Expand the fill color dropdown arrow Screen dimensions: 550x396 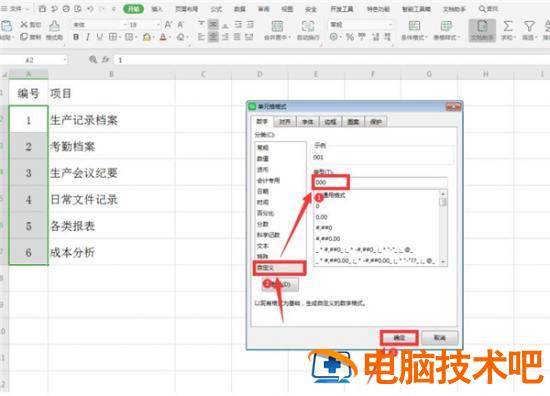pos(153,37)
